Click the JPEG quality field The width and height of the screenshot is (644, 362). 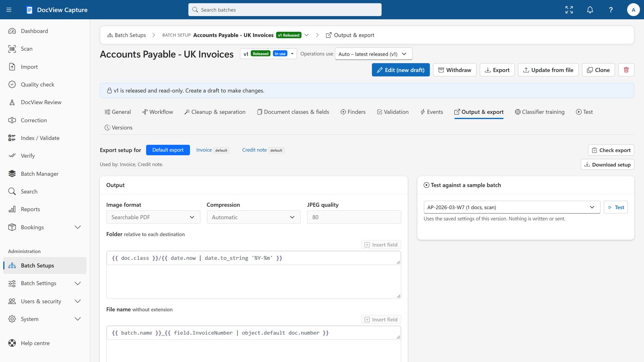(354, 217)
